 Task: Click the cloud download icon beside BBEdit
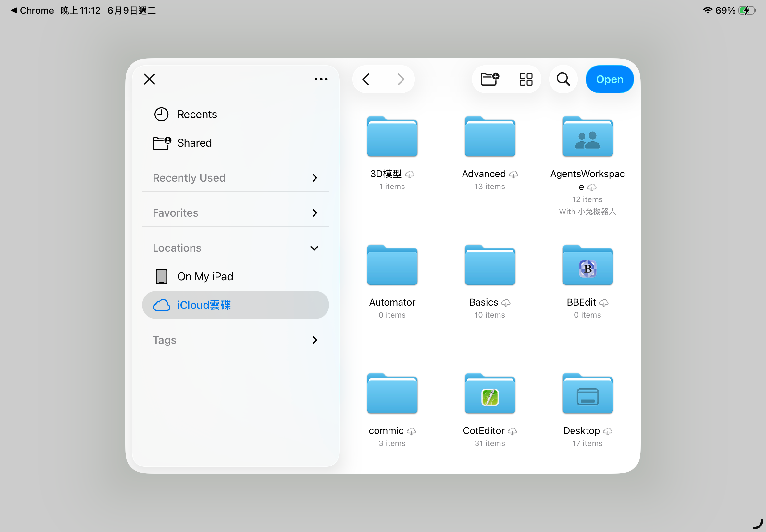(604, 303)
